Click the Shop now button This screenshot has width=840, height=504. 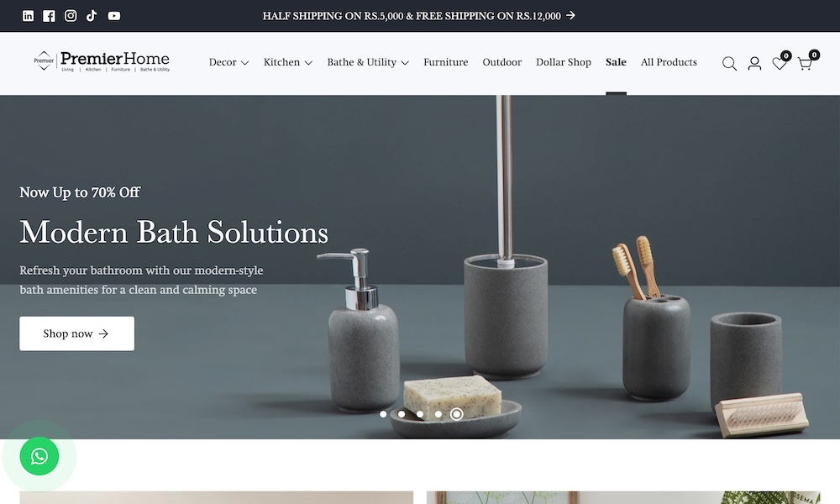[x=76, y=333]
